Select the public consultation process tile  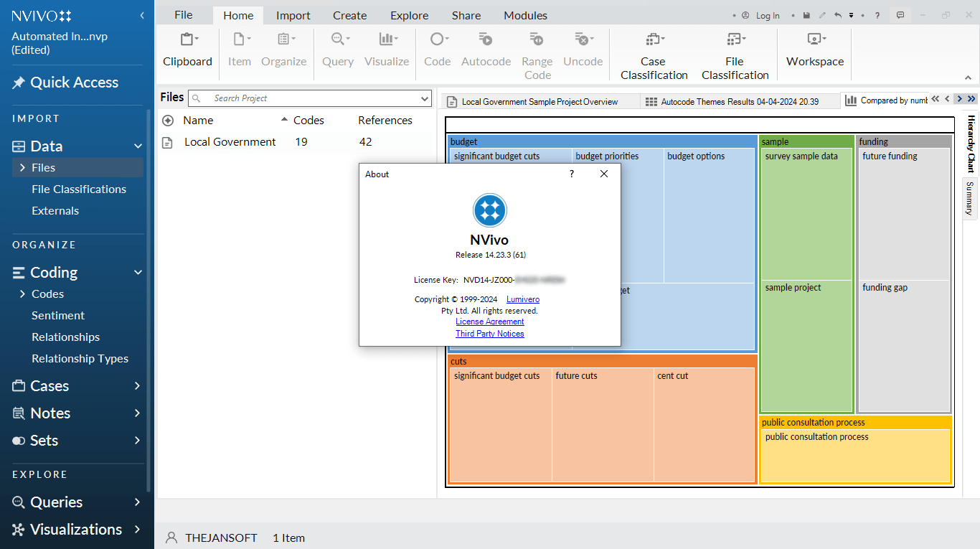855,456
